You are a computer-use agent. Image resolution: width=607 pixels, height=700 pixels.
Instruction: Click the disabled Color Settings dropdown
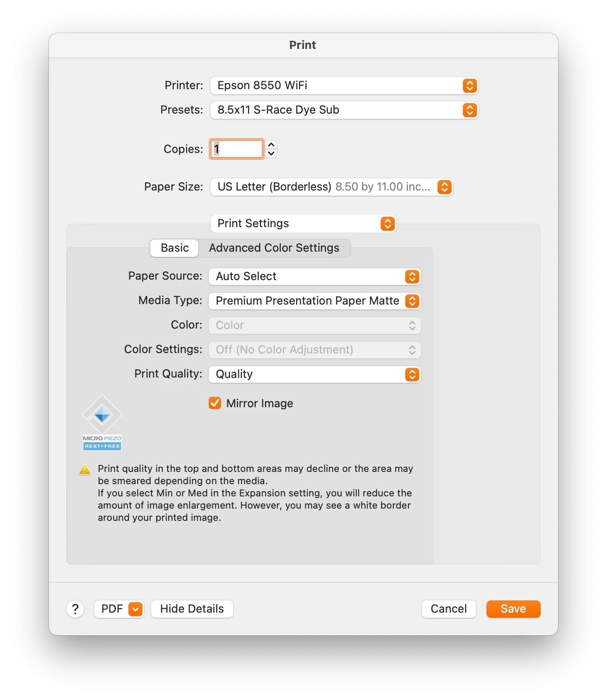pos(314,350)
